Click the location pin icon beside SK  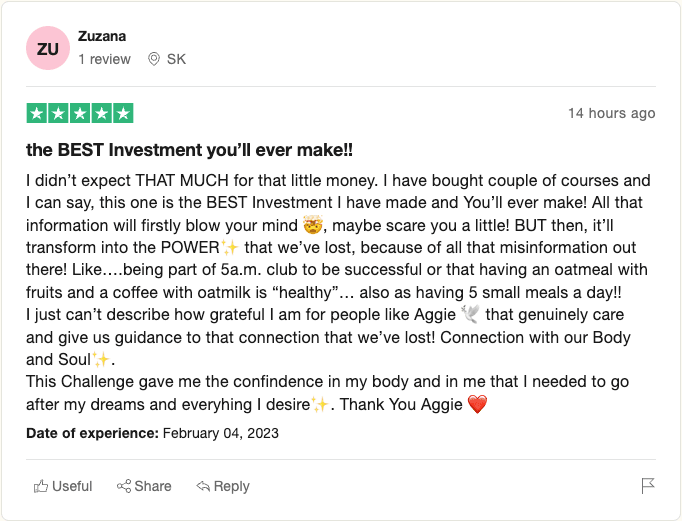pos(153,59)
